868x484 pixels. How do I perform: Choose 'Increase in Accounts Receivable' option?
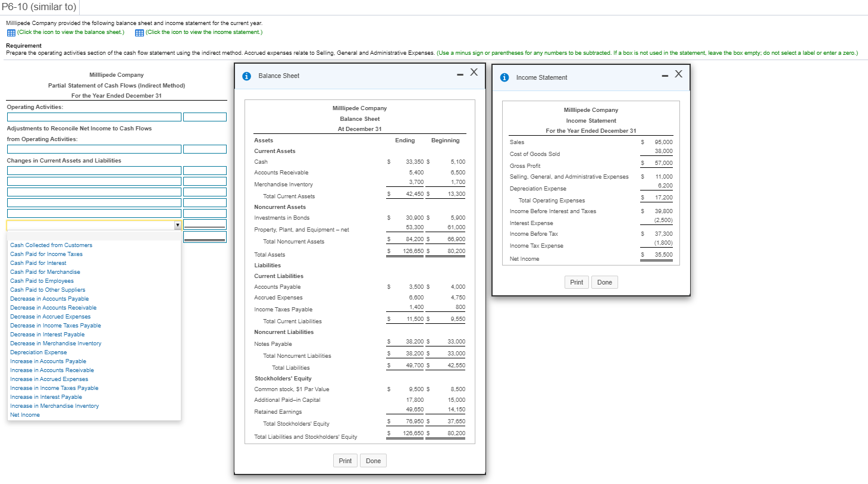(x=52, y=370)
